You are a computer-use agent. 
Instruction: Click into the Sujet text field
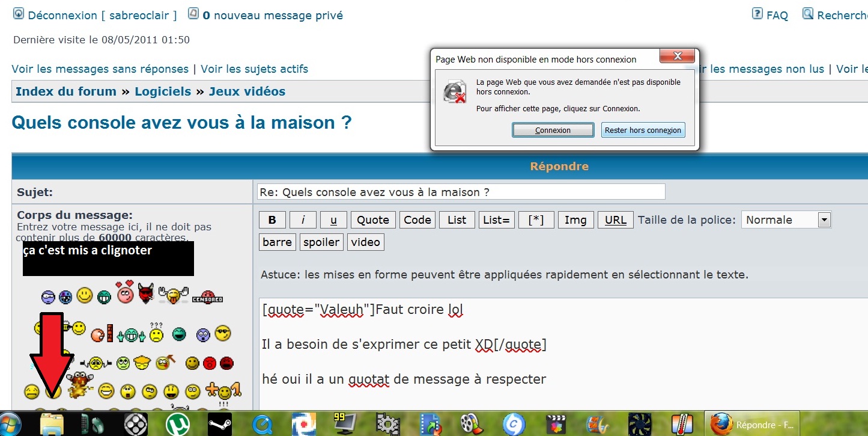pyautogui.click(x=461, y=192)
